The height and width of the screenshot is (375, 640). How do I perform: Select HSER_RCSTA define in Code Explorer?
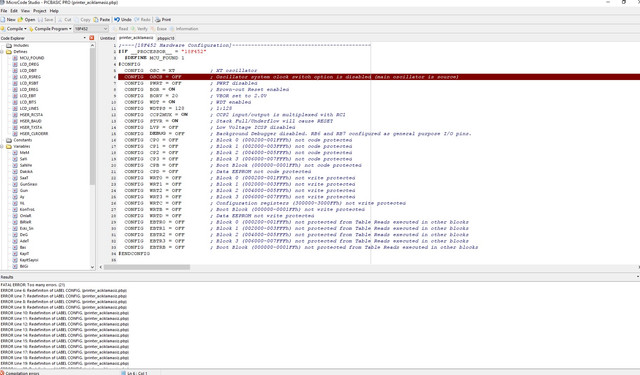(x=28, y=115)
